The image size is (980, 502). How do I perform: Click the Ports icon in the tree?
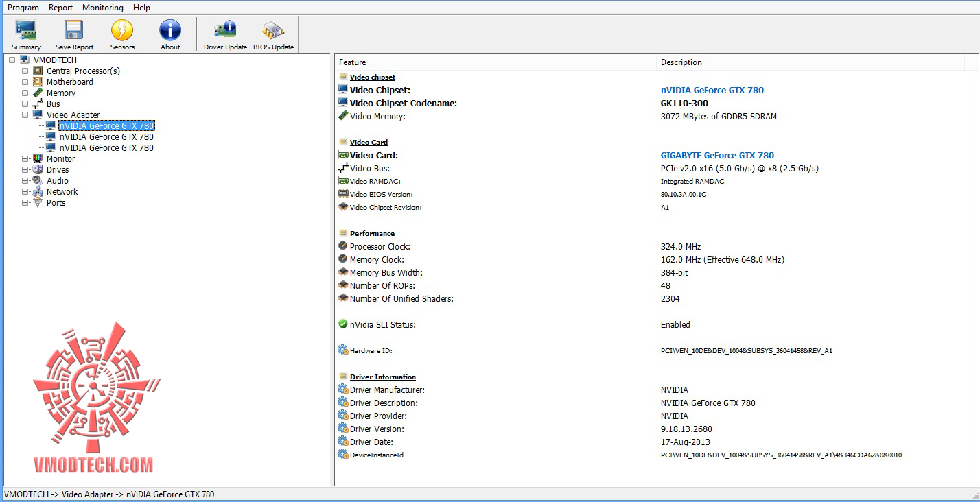[x=38, y=202]
